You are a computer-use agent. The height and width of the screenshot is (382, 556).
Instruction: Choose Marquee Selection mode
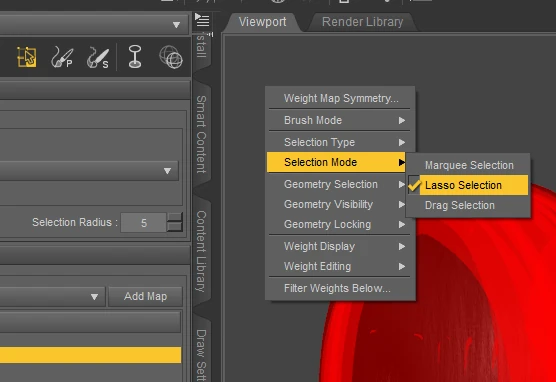click(x=468, y=165)
